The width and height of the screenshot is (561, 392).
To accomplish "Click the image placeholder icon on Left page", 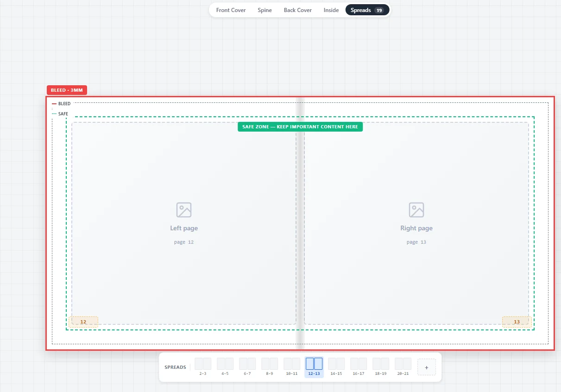I will pos(184,210).
